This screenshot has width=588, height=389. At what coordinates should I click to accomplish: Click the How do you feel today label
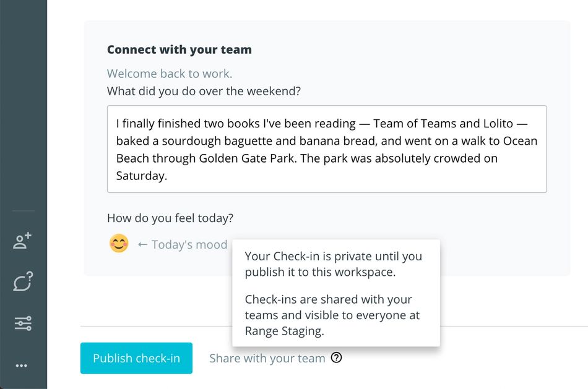click(x=170, y=218)
